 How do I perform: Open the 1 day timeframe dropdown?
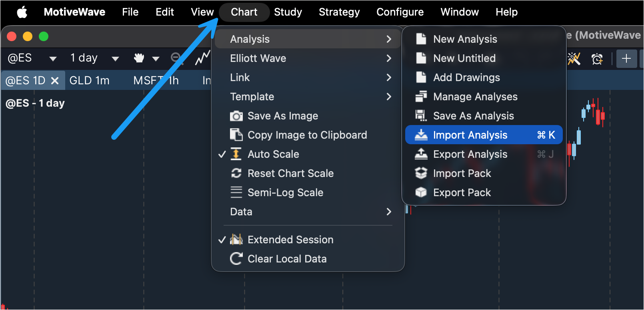coord(115,59)
